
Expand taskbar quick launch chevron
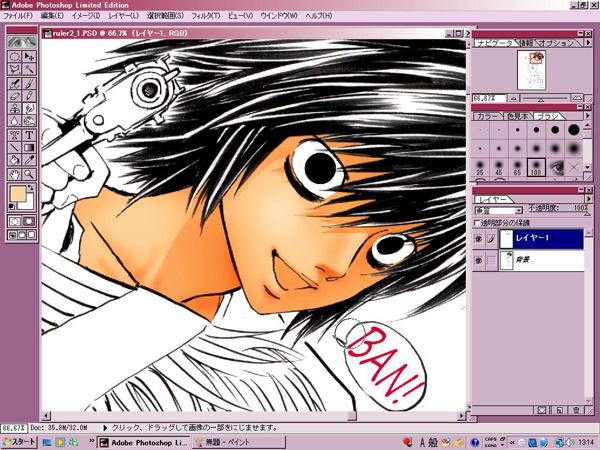coord(92,441)
